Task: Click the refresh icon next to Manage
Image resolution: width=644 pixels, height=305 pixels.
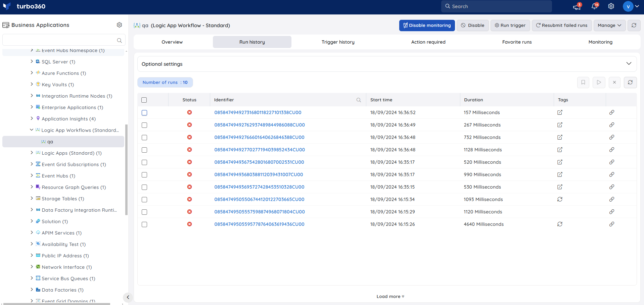Action: pos(634,25)
